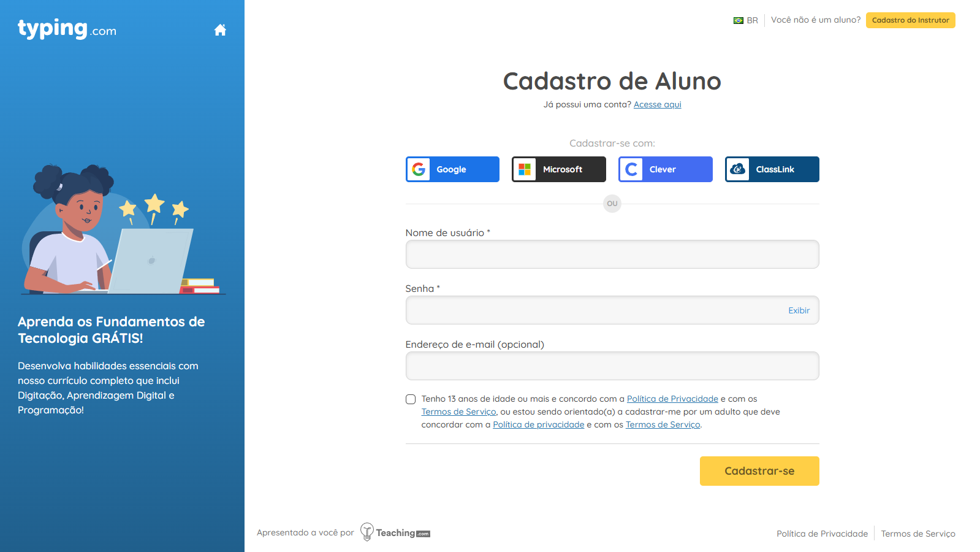Open the Teaching.com logo link
This screenshot has height=552, width=980.
[395, 532]
